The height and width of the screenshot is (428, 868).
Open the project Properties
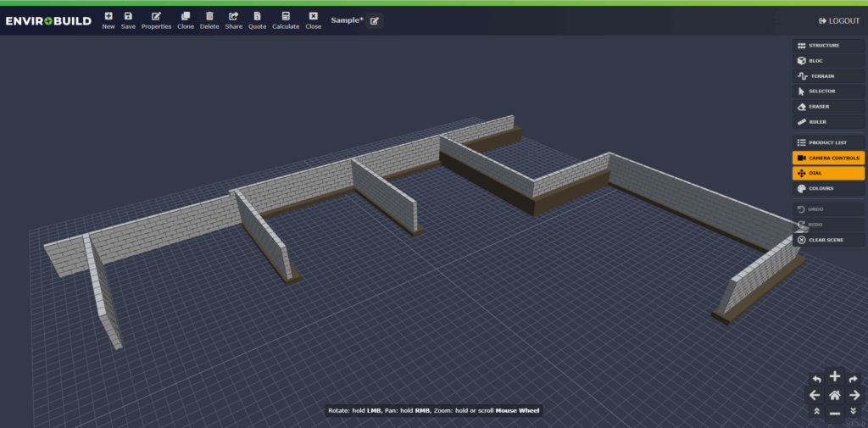click(x=156, y=20)
